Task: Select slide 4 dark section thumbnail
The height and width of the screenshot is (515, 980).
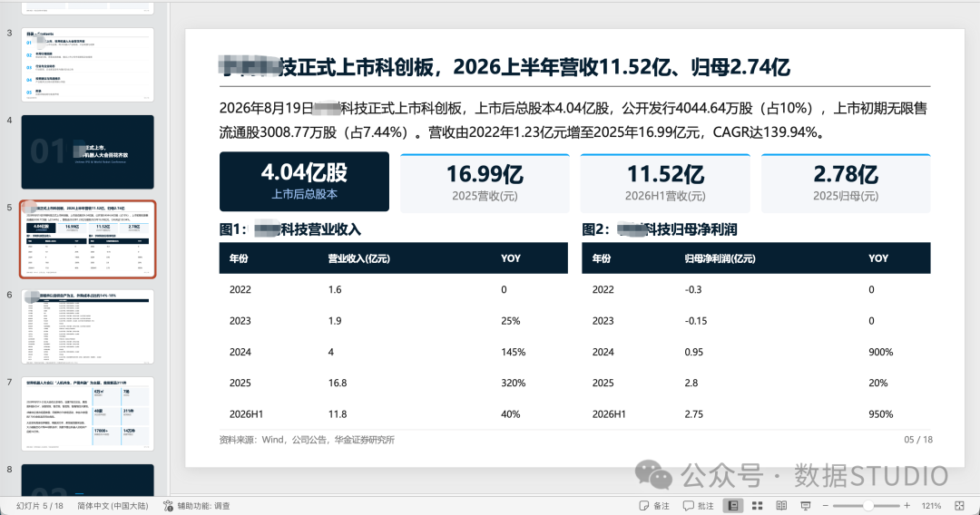Action: [x=87, y=151]
